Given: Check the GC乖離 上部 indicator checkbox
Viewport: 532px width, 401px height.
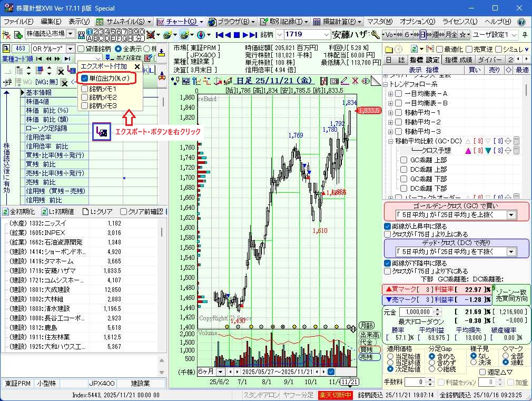Looking at the screenshot, I should pyautogui.click(x=403, y=160).
